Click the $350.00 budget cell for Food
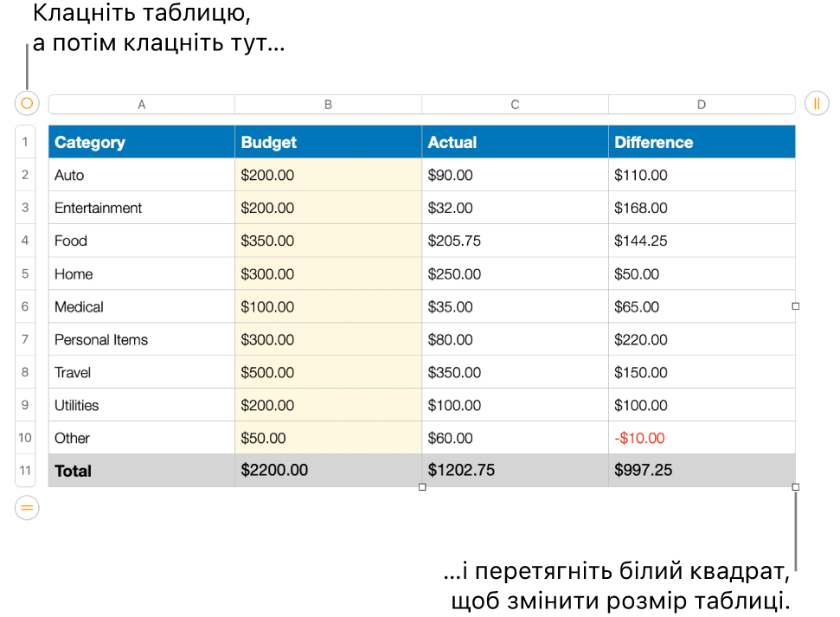 pyautogui.click(x=329, y=241)
